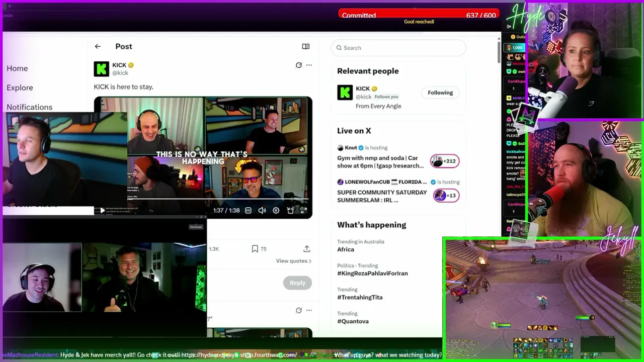This screenshot has height=362, width=644.
Task: Click the Search input field
Action: tap(398, 48)
